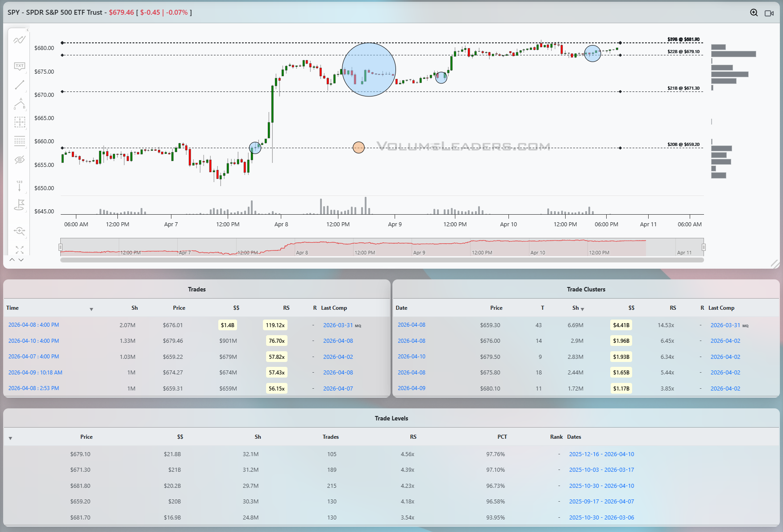This screenshot has width=783, height=532.
Task: Click the 119.12x RS badge
Action: (x=275, y=325)
